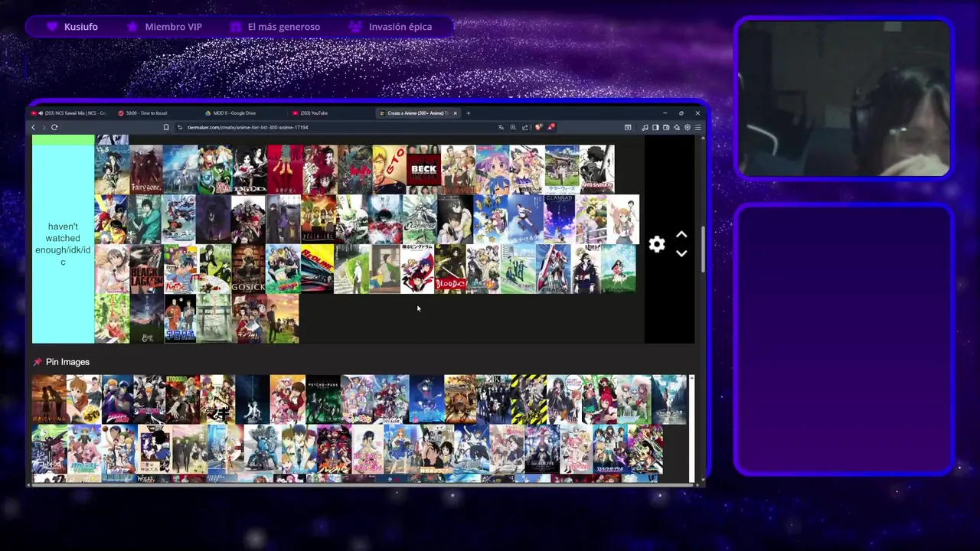Open the media playlist music-note icon
This screenshot has width=980, height=551.
645,127
